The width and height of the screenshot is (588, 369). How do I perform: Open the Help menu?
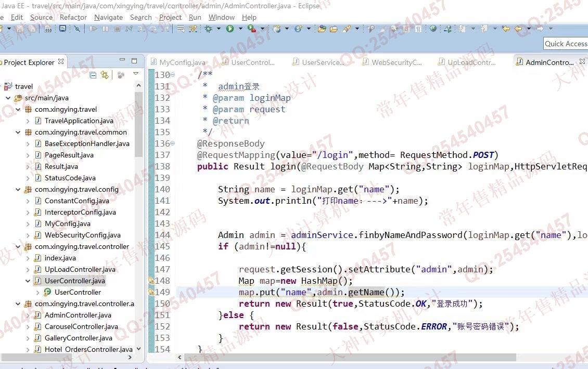click(249, 17)
